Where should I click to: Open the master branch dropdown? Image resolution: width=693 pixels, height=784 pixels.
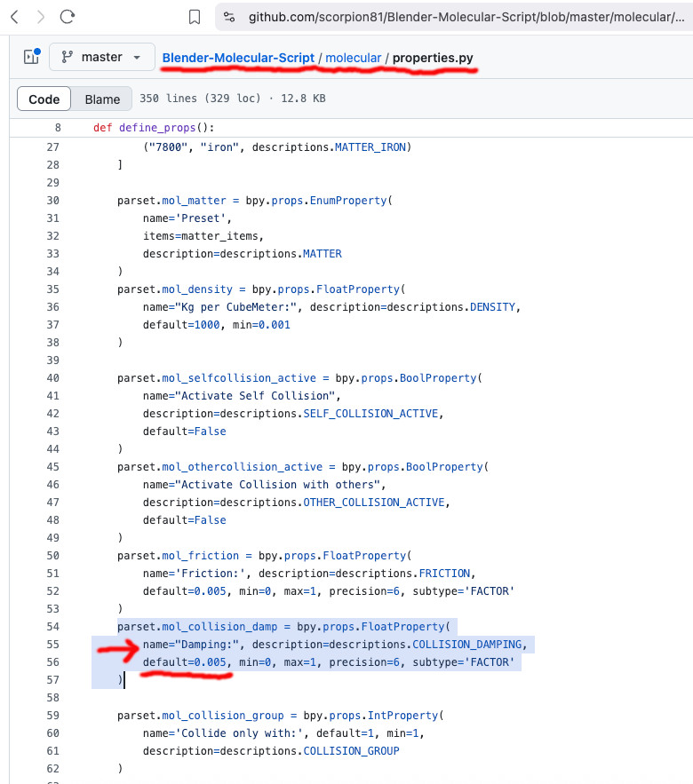point(101,57)
